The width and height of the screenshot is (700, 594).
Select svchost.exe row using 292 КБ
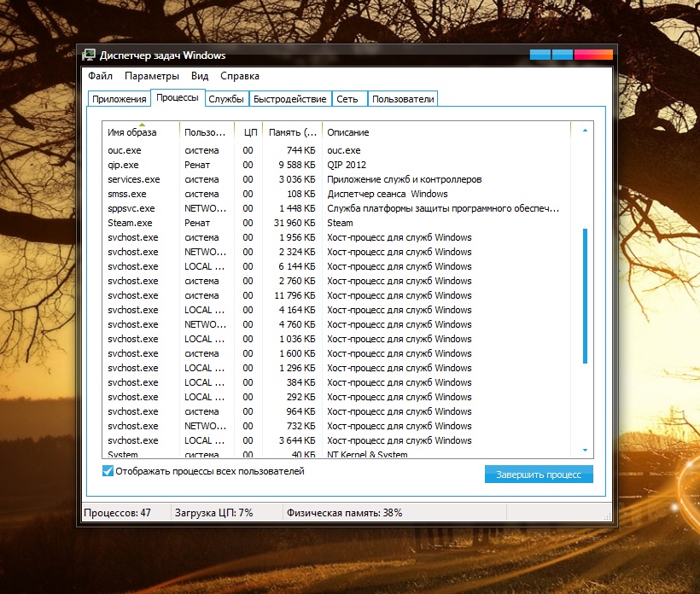click(336, 397)
